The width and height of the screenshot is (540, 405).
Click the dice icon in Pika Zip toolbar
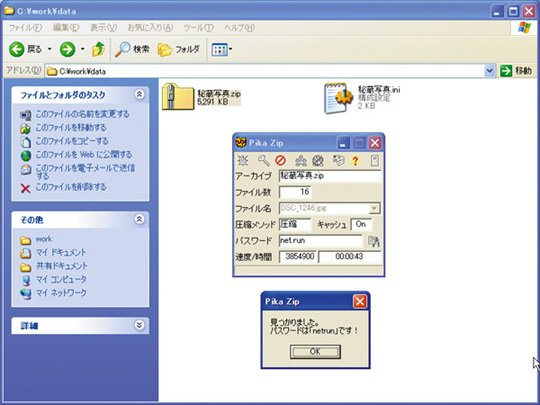[339, 160]
